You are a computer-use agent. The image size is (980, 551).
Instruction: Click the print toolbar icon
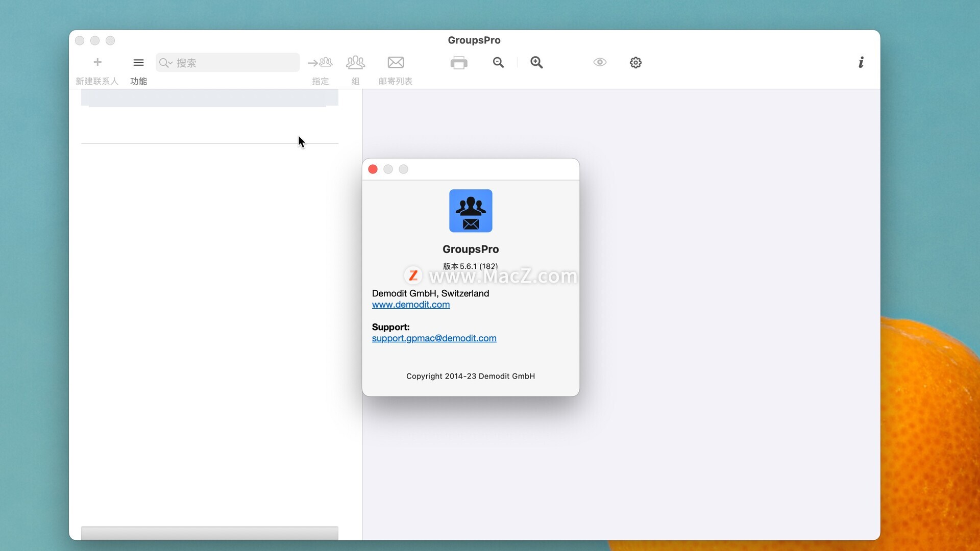(459, 62)
